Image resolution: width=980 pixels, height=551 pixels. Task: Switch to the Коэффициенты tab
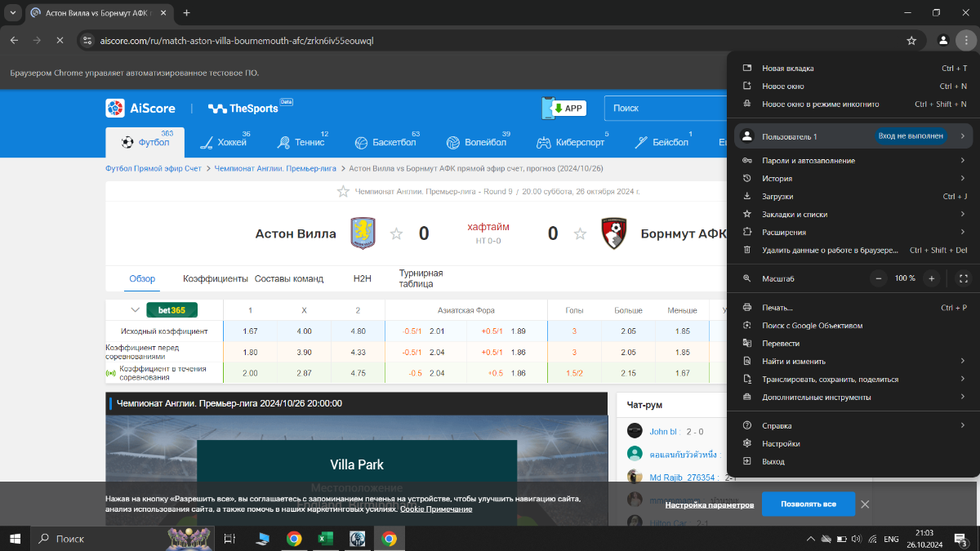click(215, 278)
